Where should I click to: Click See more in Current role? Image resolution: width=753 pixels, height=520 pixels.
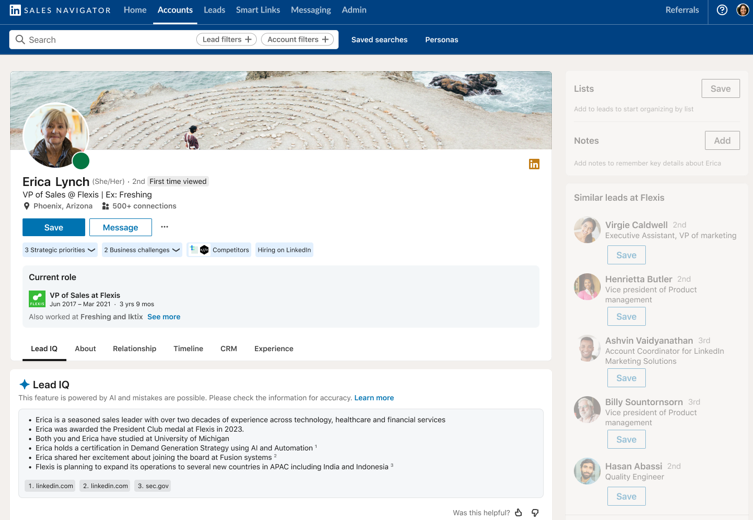[x=164, y=317]
